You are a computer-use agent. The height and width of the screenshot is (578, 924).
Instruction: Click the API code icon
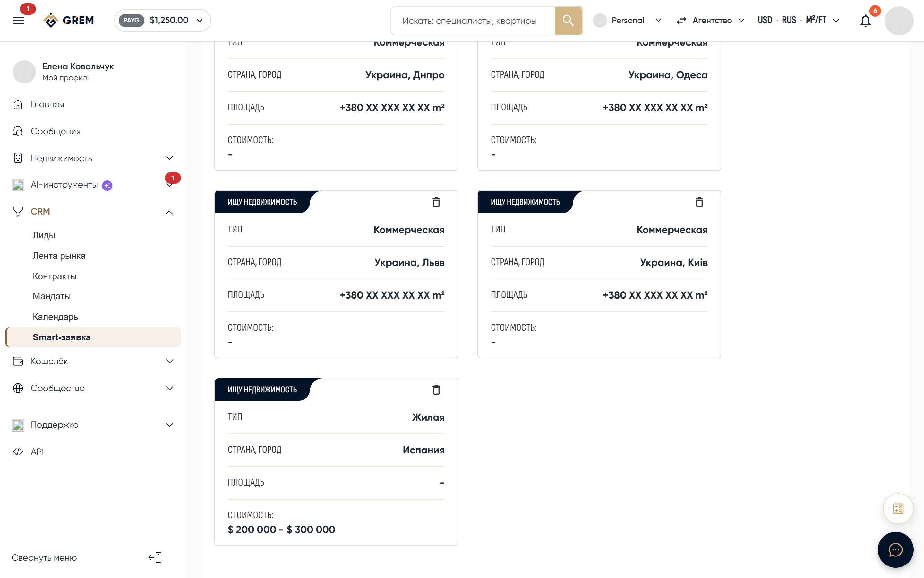click(18, 451)
